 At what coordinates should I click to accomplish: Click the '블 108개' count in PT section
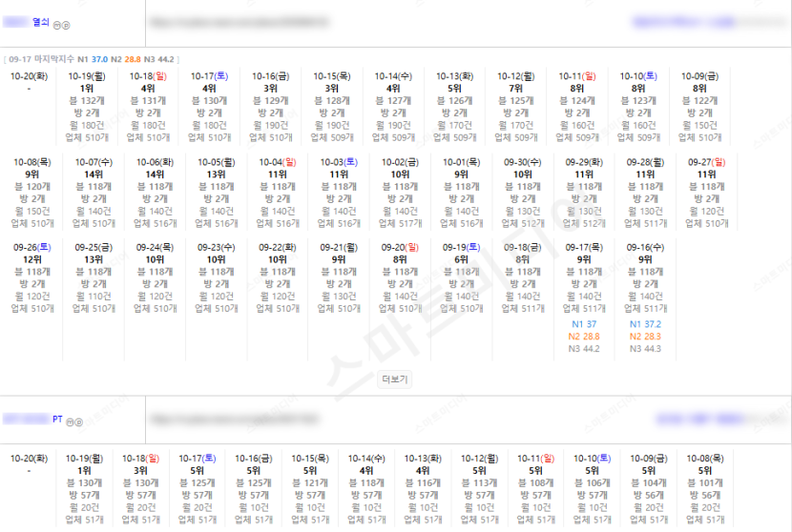click(536, 483)
